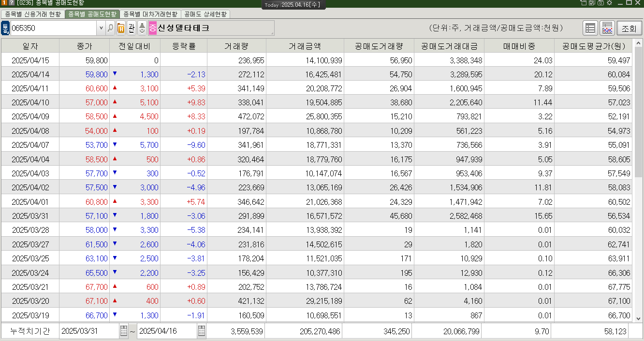Click volume 472,072 cell
Viewport: 644px width, 341px height.
[236, 116]
